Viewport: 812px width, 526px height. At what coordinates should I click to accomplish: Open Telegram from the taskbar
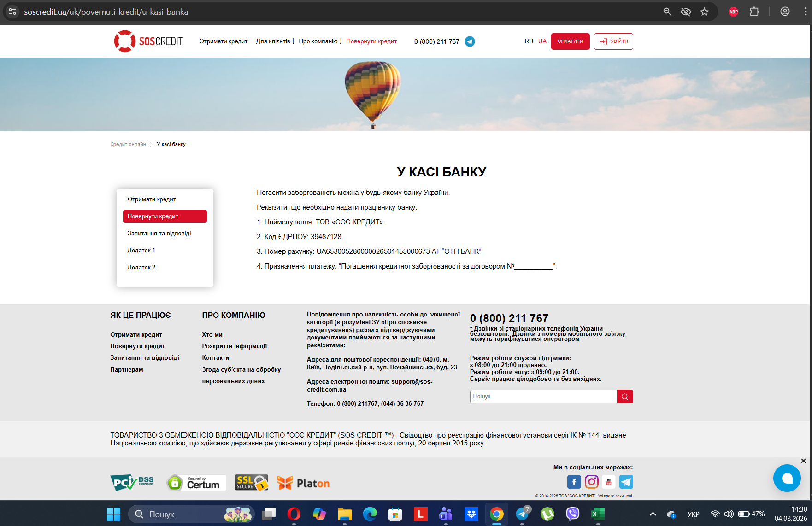coord(522,514)
